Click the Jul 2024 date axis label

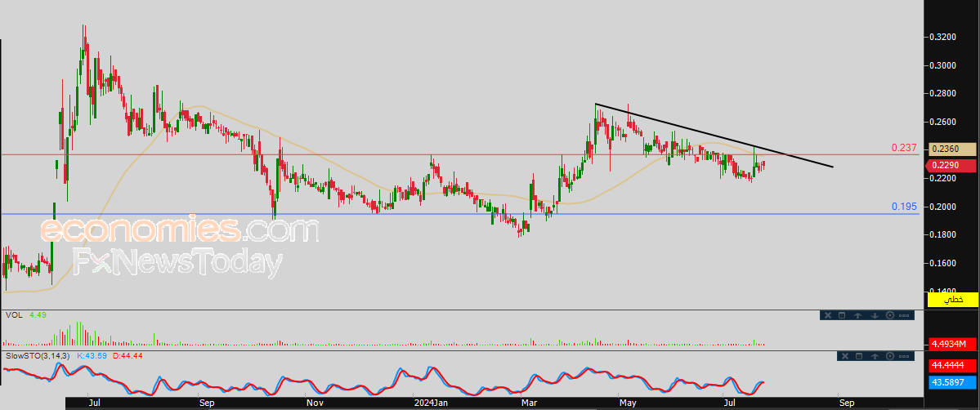point(729,403)
